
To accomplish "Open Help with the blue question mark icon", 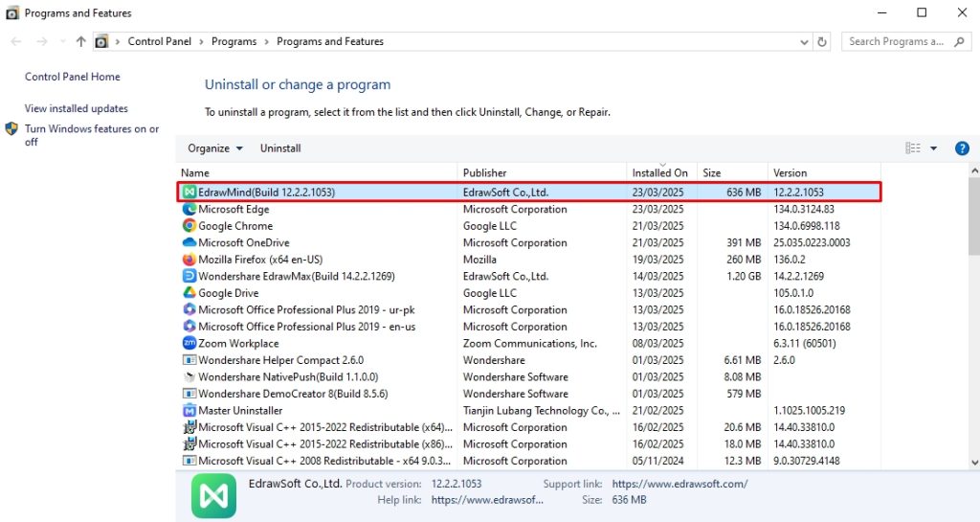I will pos(962,148).
